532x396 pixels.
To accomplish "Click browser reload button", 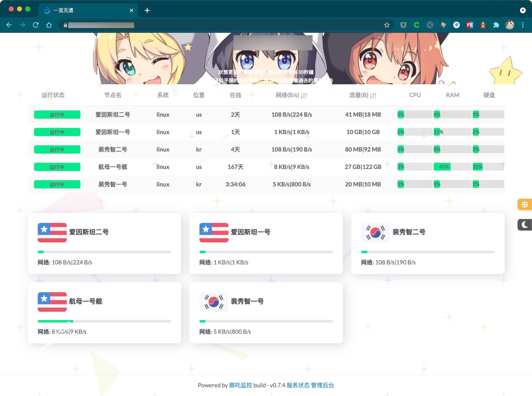I will [36, 25].
